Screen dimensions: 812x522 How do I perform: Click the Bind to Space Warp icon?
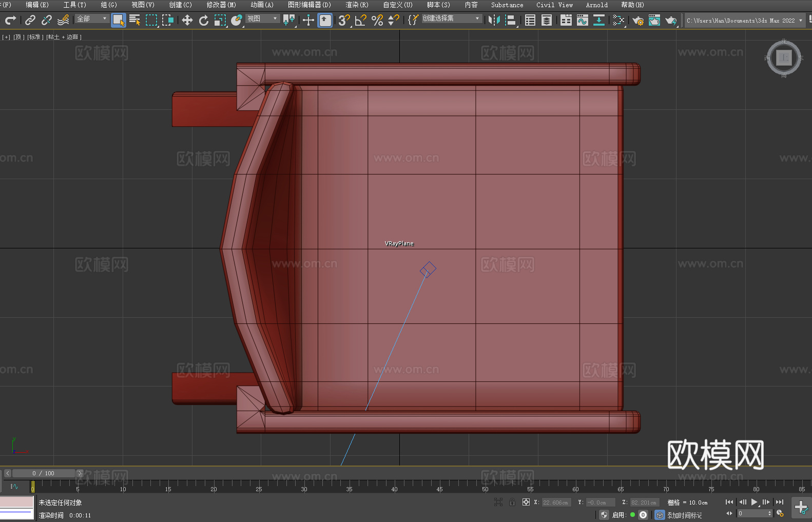[x=63, y=20]
